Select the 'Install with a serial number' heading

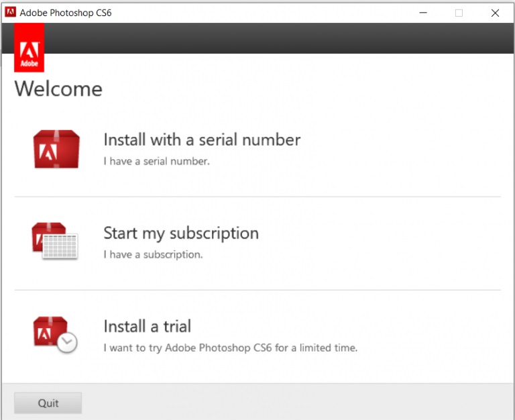[x=201, y=140]
